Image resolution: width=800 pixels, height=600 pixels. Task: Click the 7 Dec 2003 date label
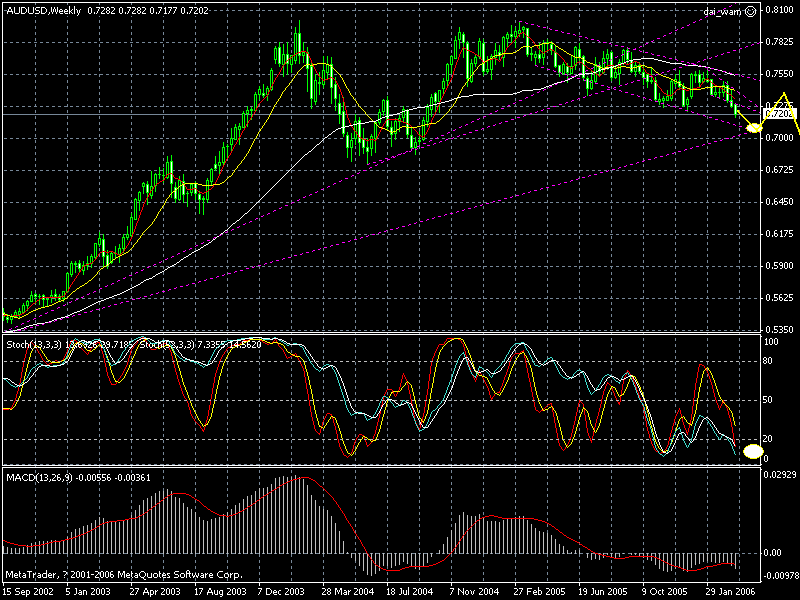point(280,592)
